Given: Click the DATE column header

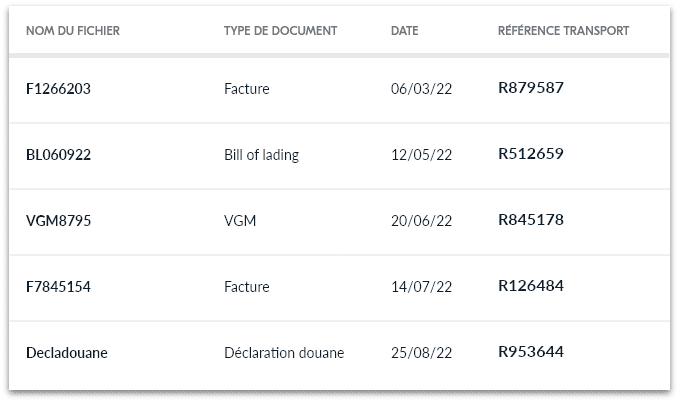Looking at the screenshot, I should pyautogui.click(x=405, y=31).
